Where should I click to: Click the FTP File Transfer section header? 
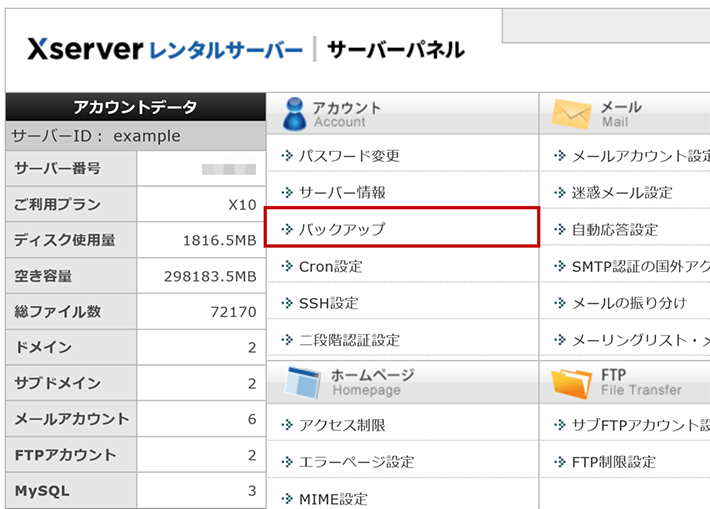[625, 383]
